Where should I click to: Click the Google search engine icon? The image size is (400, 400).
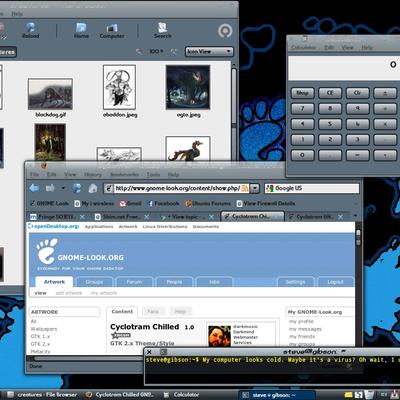point(270,188)
